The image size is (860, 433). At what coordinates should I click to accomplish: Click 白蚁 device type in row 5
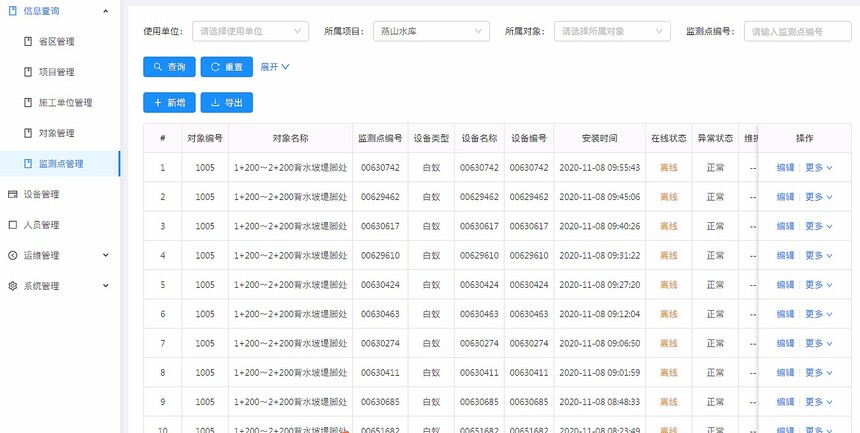[x=431, y=284]
